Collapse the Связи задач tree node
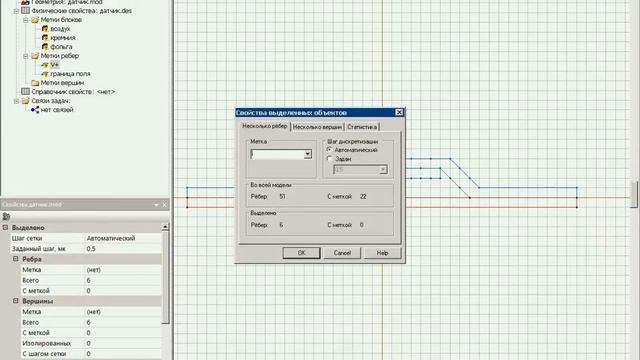The image size is (640, 360). [x=16, y=101]
